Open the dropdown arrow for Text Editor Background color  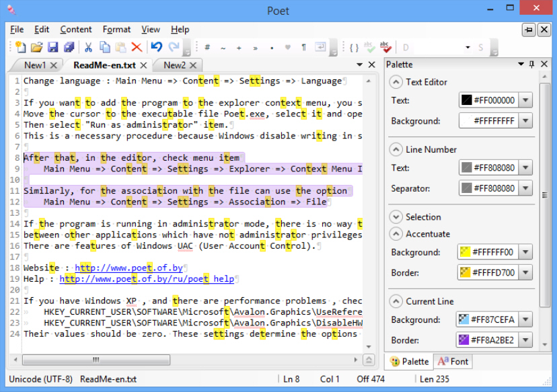click(525, 121)
